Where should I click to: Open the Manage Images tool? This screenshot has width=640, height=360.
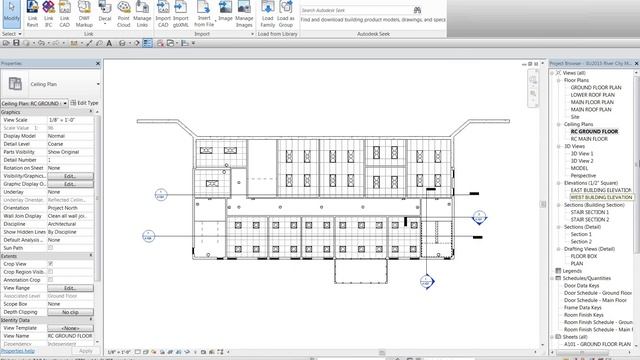click(244, 14)
